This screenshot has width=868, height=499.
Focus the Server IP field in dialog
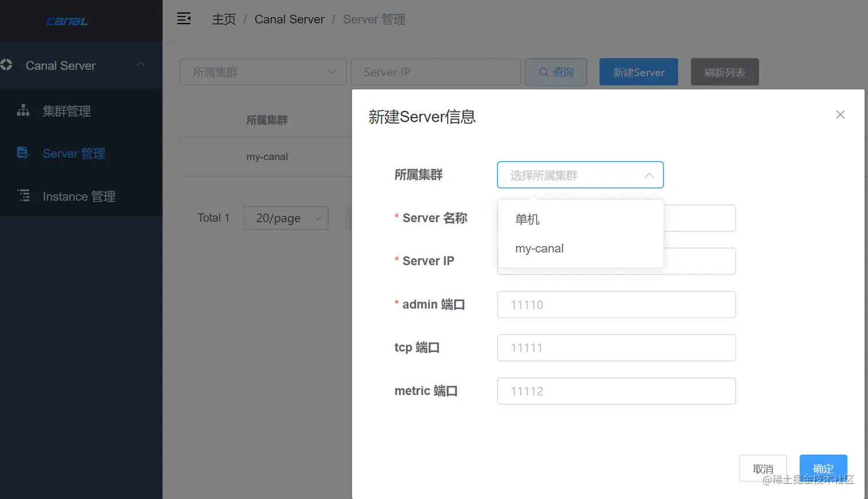[700, 261]
